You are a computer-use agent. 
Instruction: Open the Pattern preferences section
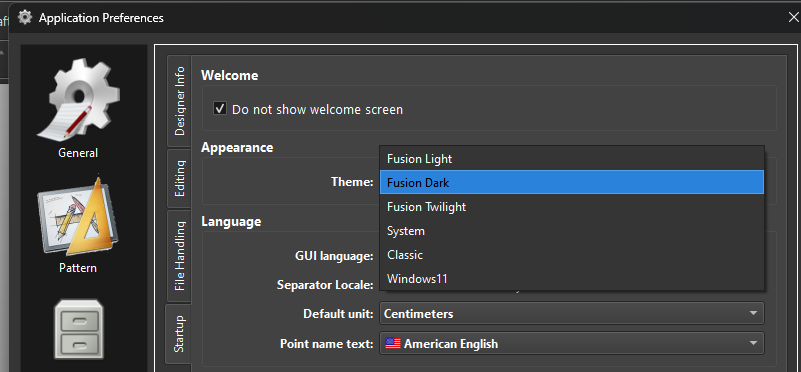(78, 225)
